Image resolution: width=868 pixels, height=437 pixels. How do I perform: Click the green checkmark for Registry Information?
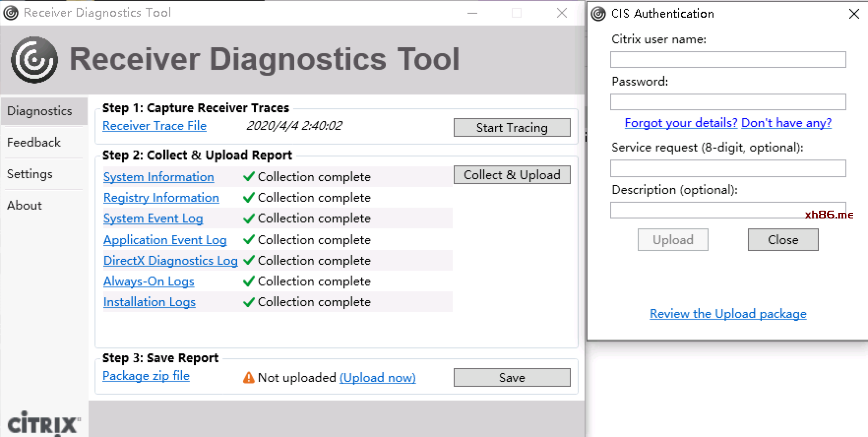249,197
